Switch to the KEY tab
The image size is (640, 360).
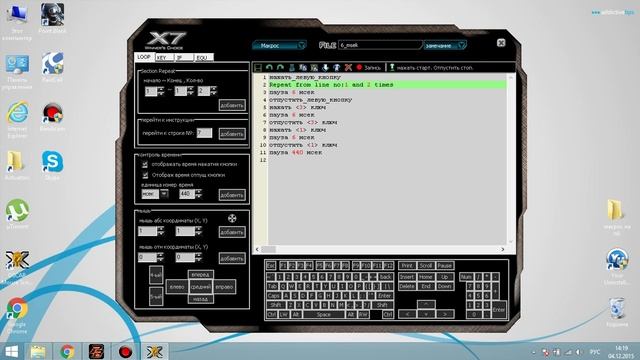(164, 57)
